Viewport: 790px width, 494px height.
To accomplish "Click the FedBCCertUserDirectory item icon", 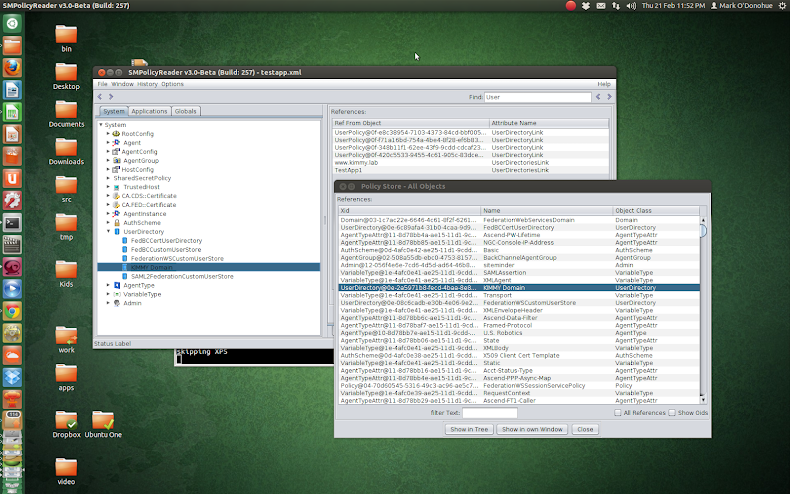I will coord(125,240).
